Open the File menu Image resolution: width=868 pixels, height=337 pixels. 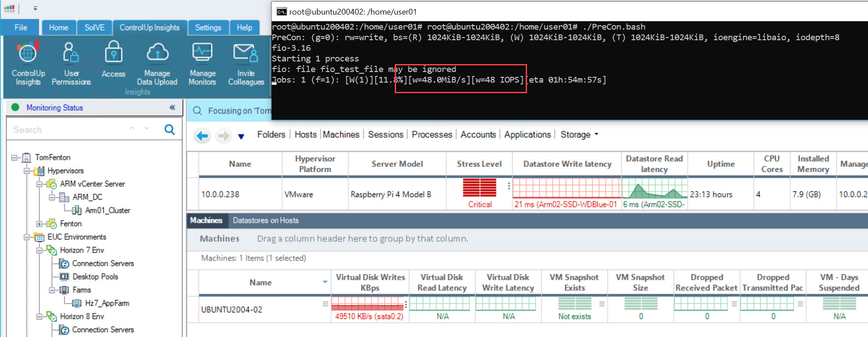pos(21,27)
